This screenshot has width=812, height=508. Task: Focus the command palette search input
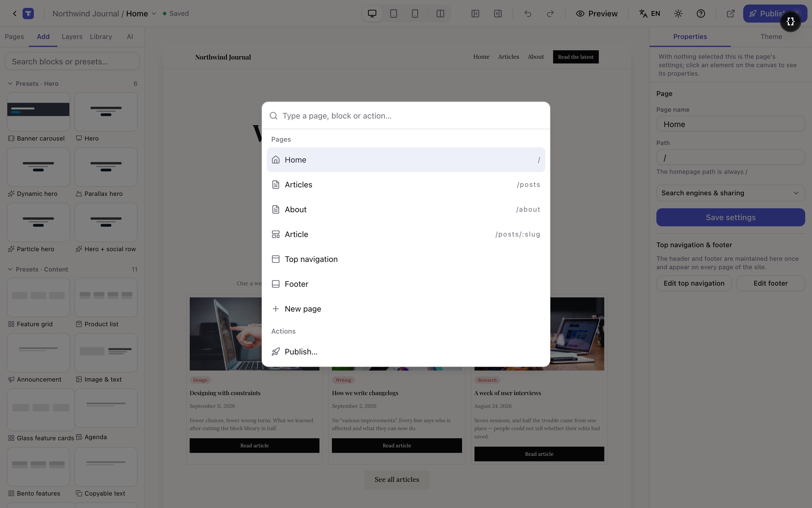(x=406, y=116)
